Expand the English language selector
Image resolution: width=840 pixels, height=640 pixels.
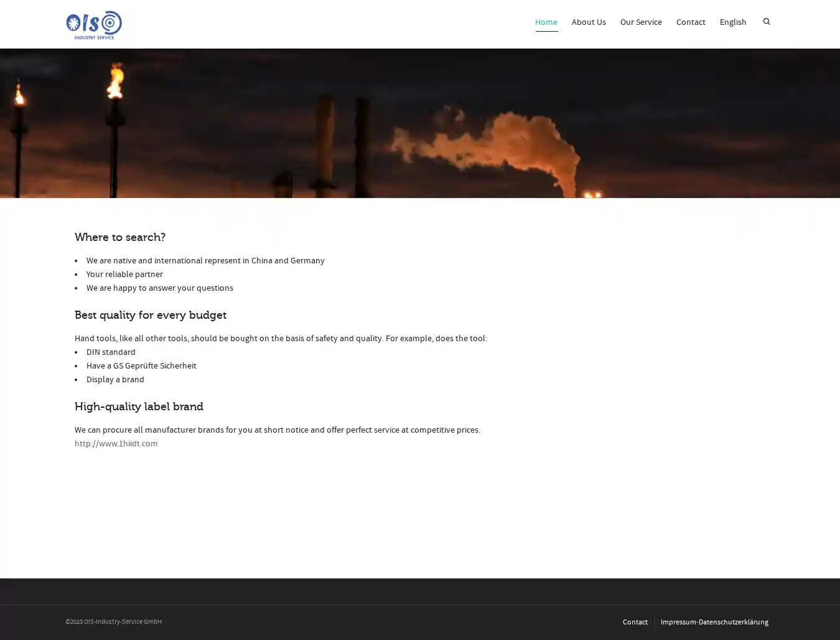[x=732, y=22]
